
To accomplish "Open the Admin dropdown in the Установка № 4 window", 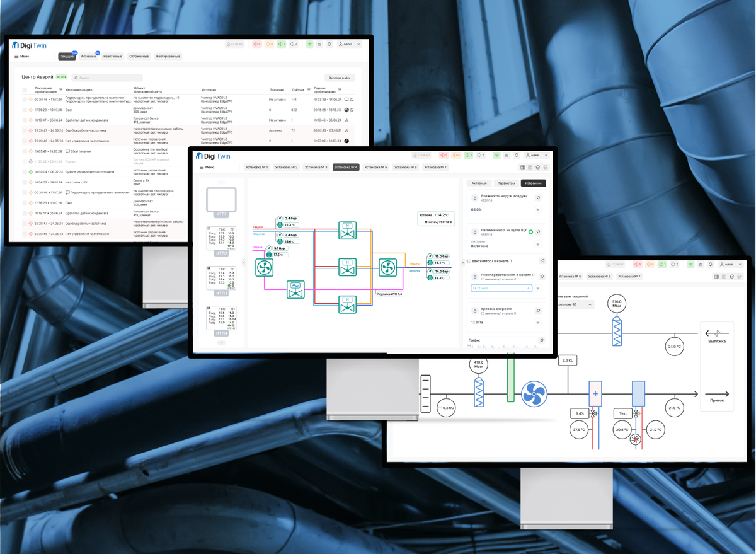I will point(537,155).
